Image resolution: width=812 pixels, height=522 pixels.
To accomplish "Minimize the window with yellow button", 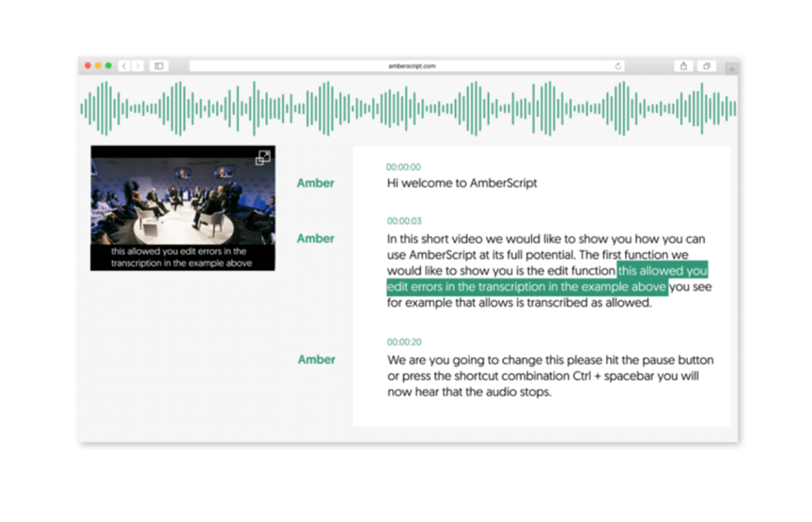I will pos(98,66).
